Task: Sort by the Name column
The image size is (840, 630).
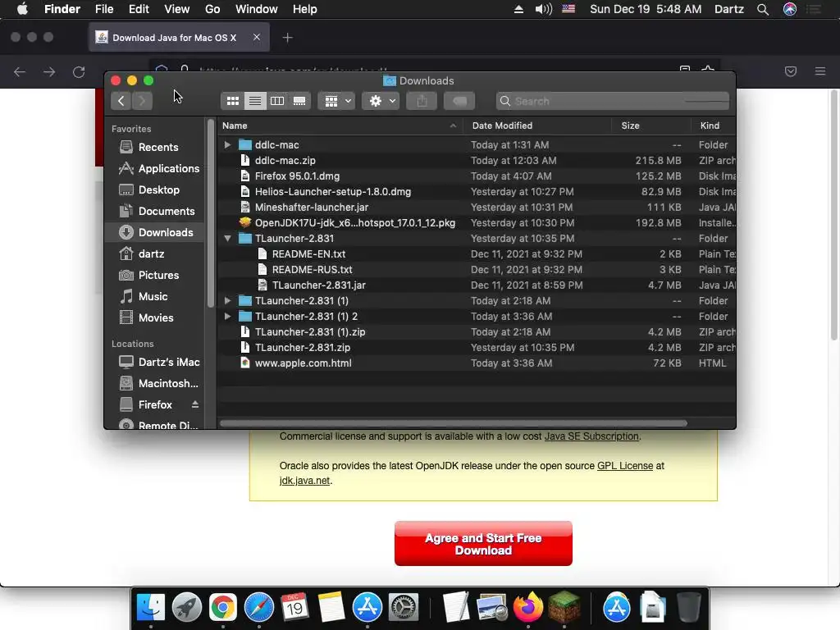Action: [x=340, y=126]
